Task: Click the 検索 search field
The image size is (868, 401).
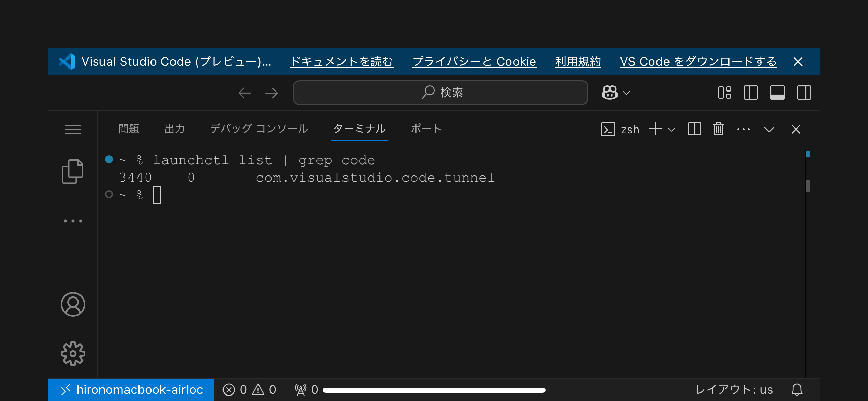Action: coord(440,93)
